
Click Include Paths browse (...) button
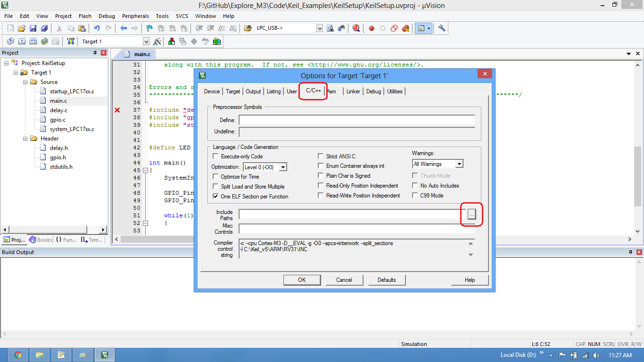coord(472,214)
